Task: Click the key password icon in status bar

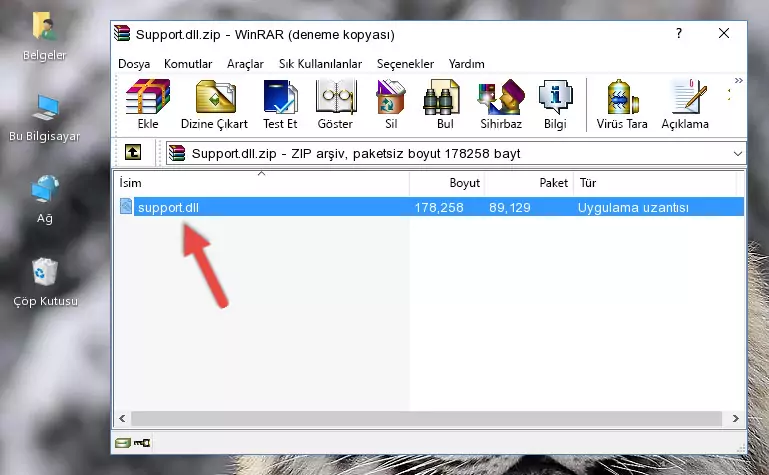Action: [x=142, y=443]
